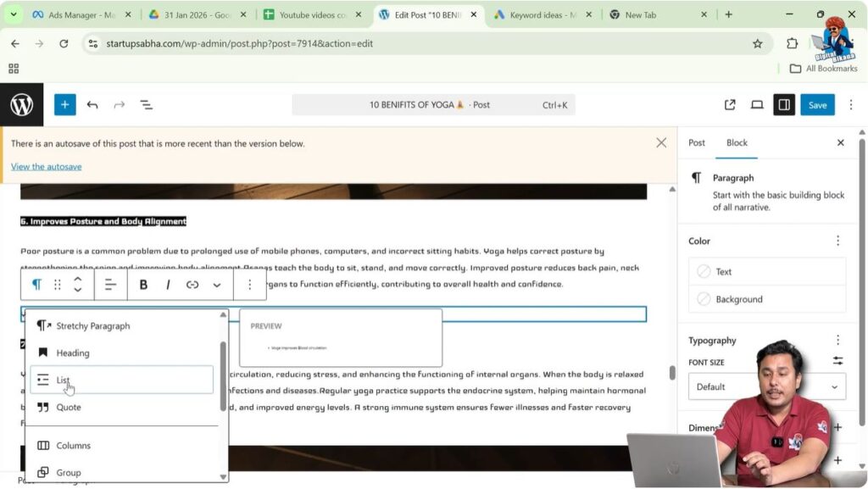Open the Document Overview list icon
This screenshot has height=489, width=868.
(146, 104)
